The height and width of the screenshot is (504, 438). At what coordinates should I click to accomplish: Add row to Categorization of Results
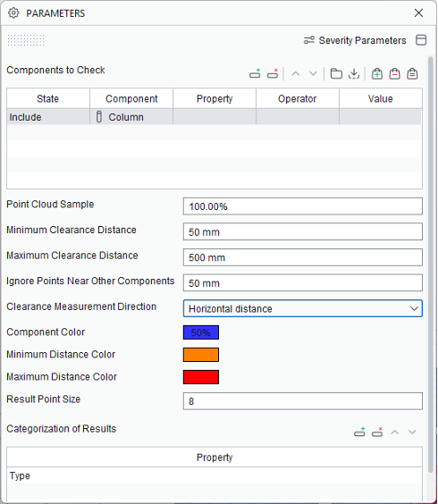359,432
